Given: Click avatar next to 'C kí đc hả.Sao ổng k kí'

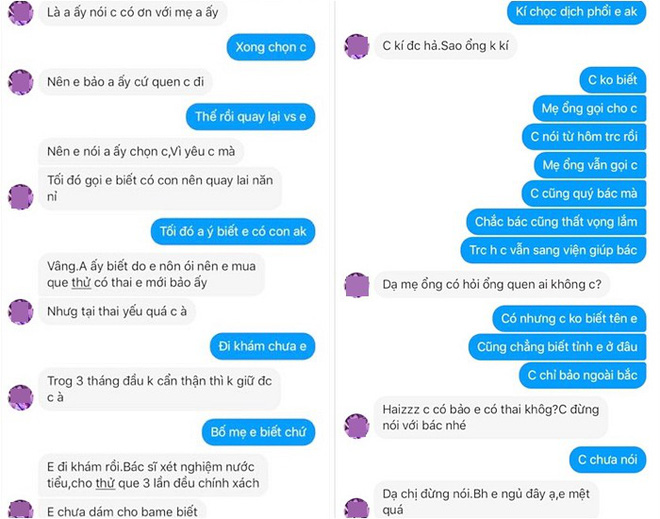Looking at the screenshot, I should 357,46.
